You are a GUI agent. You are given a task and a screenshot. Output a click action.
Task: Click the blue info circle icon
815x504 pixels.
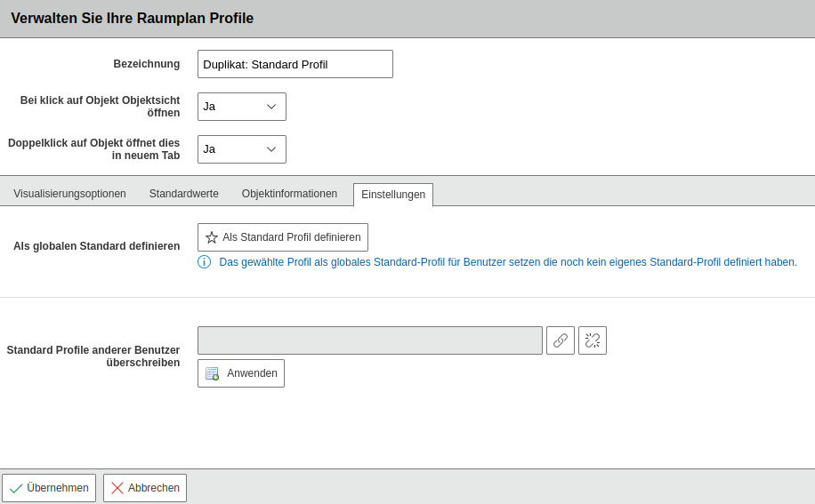tap(205, 262)
